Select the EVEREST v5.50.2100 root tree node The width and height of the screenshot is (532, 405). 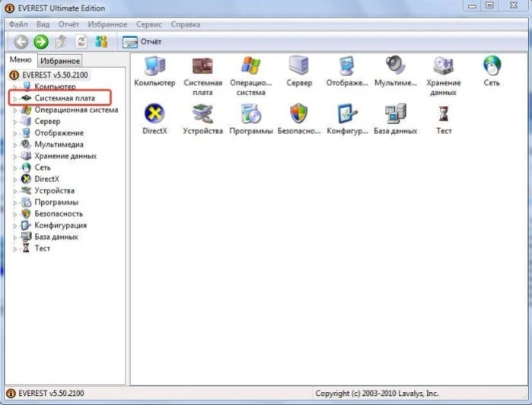pyautogui.click(x=55, y=75)
